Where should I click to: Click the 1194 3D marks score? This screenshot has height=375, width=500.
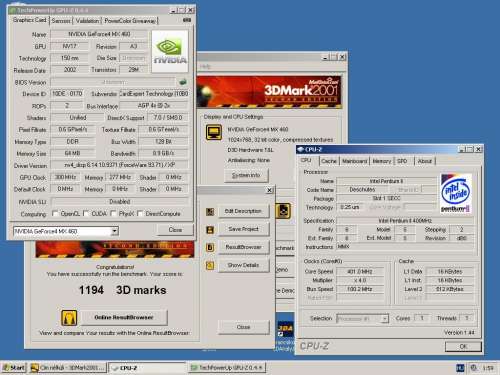click(x=122, y=290)
